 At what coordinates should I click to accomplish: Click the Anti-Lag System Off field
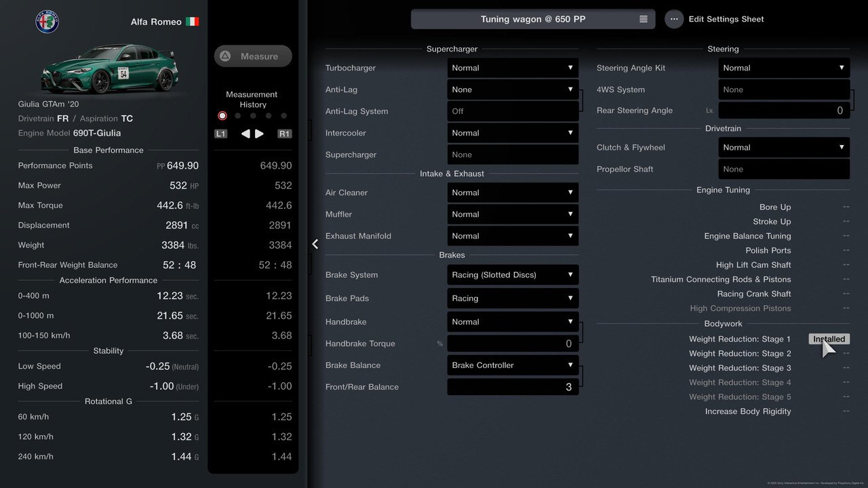click(x=513, y=111)
